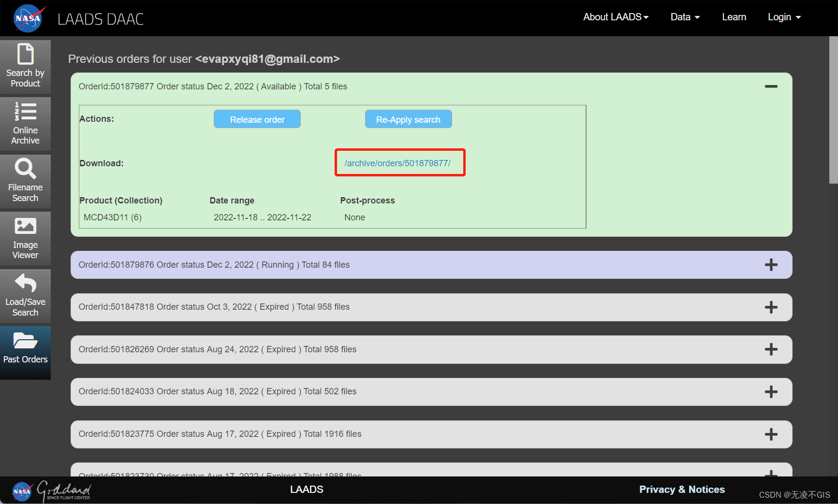Open Online Archive sidebar icon
Screen dimensions: 838x504
tap(25, 124)
